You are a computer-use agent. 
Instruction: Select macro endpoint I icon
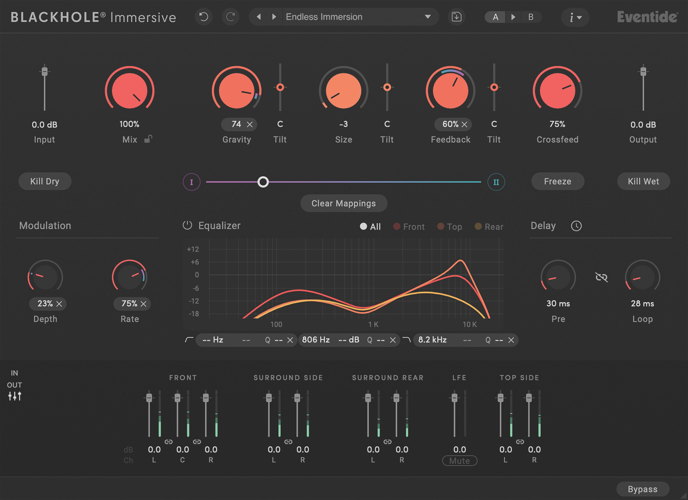(191, 182)
